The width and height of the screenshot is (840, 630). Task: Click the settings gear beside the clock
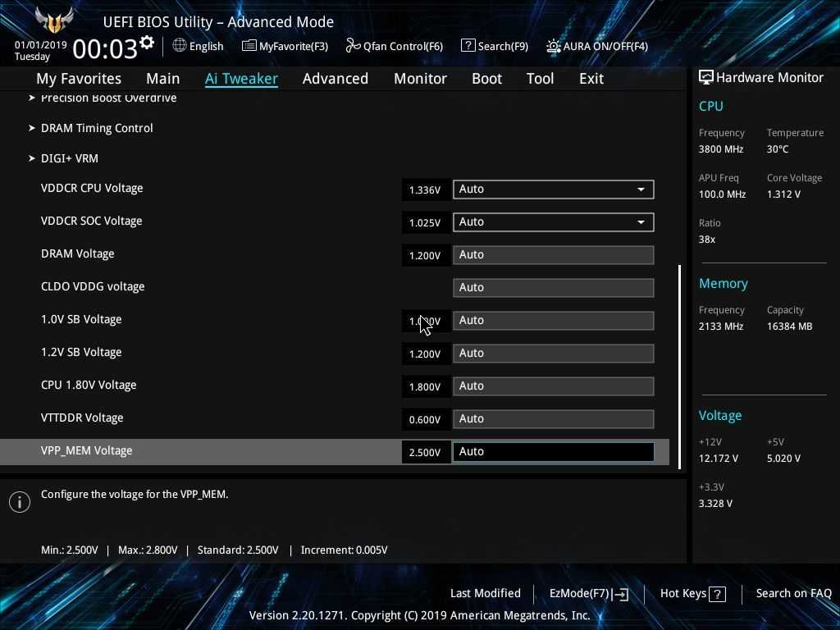click(147, 43)
